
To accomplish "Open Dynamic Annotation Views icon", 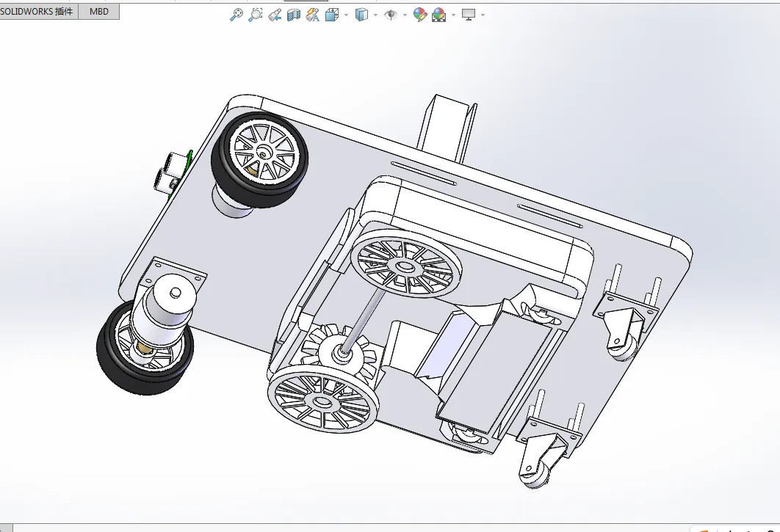I will point(312,15).
